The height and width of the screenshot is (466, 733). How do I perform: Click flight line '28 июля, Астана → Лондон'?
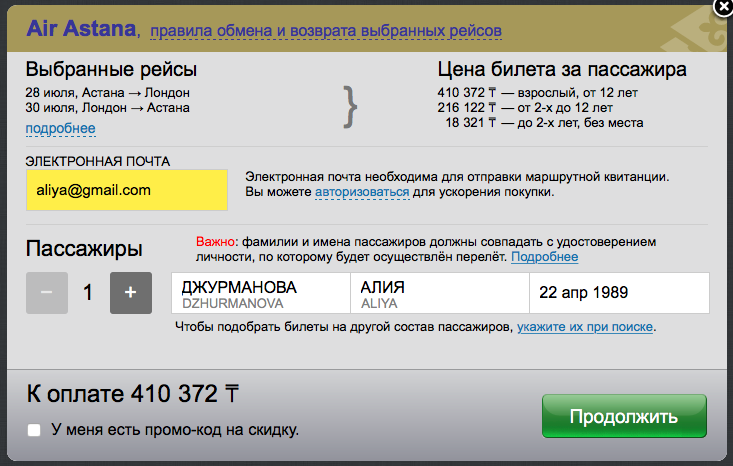coord(108,93)
